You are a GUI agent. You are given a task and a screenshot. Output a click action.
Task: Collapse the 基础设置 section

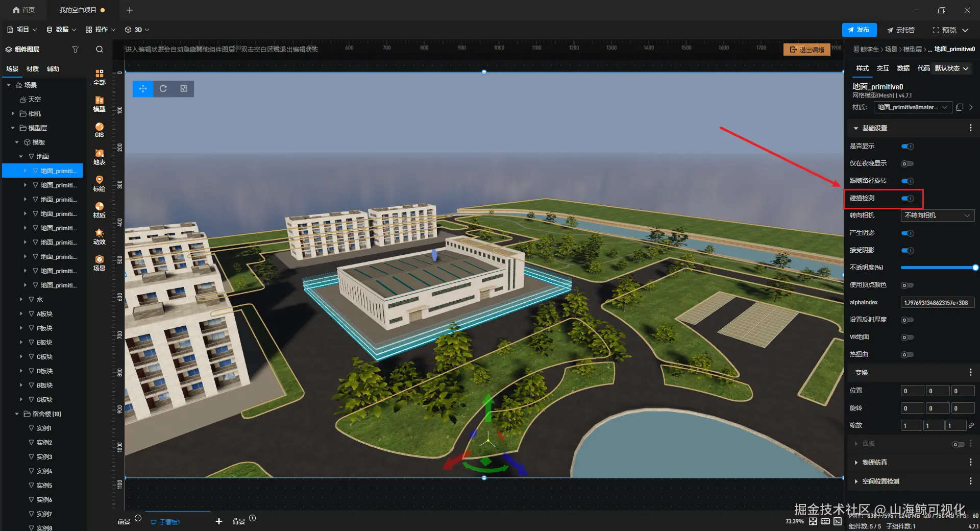tap(856, 128)
